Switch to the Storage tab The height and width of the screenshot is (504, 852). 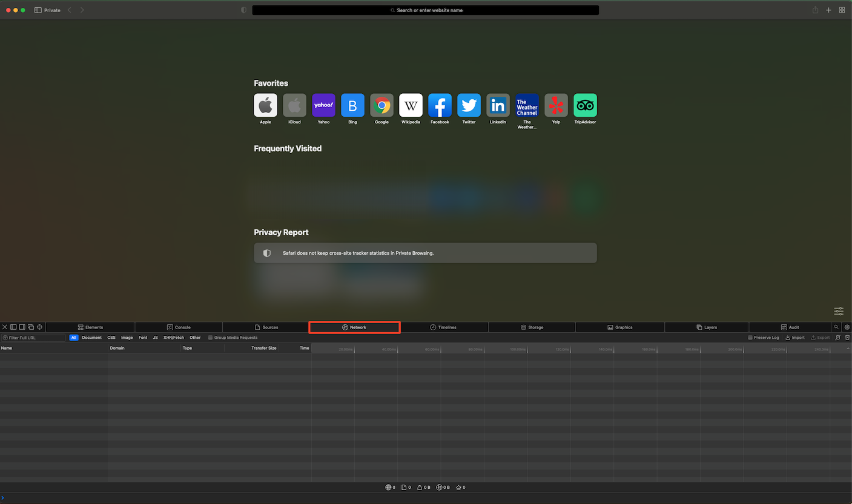click(532, 327)
